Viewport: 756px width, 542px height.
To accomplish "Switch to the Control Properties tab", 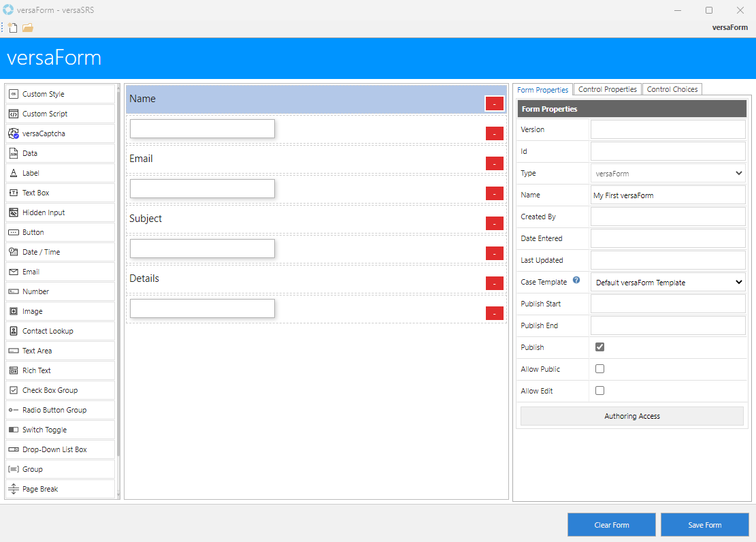I will coord(608,89).
